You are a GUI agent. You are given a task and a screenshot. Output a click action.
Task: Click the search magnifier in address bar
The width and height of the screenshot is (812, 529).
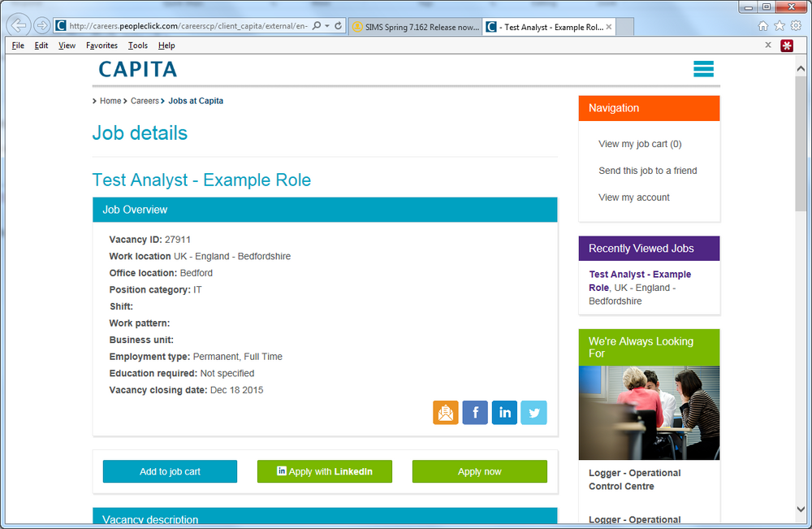point(317,26)
